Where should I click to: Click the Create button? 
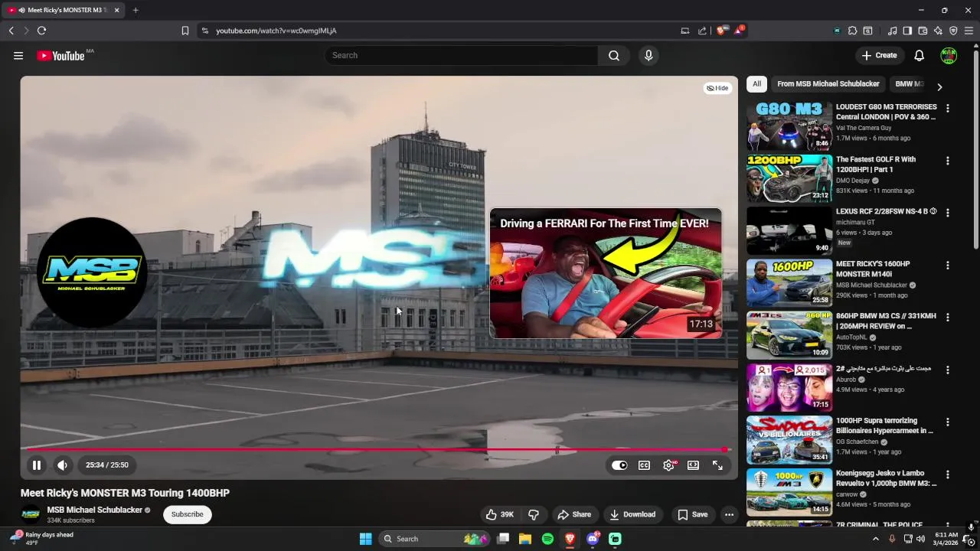pyautogui.click(x=879, y=55)
